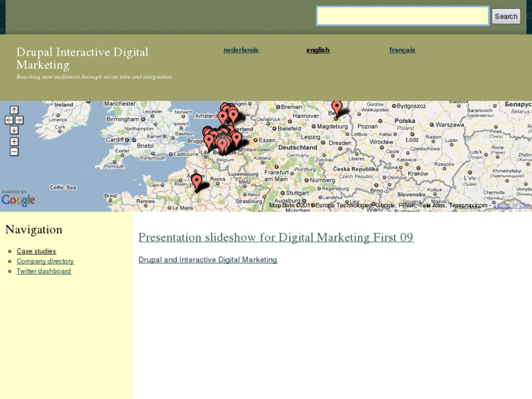
Task: Pan the map left with the arrow
Action: click(x=10, y=120)
